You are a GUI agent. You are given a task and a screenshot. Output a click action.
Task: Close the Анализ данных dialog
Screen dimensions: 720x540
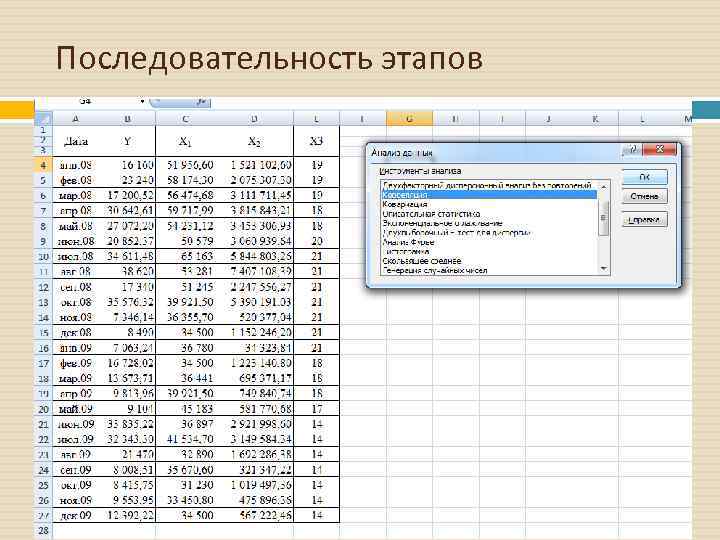click(659, 149)
